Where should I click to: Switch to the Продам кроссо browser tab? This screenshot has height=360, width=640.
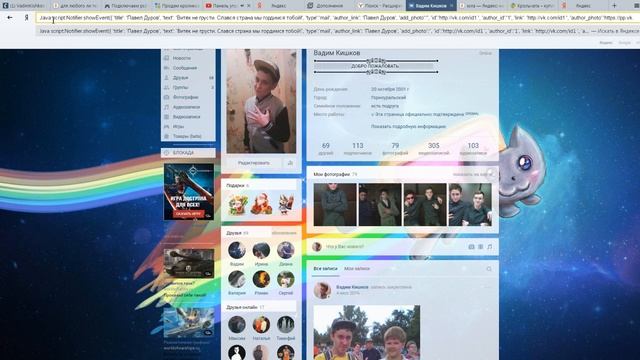click(x=176, y=6)
